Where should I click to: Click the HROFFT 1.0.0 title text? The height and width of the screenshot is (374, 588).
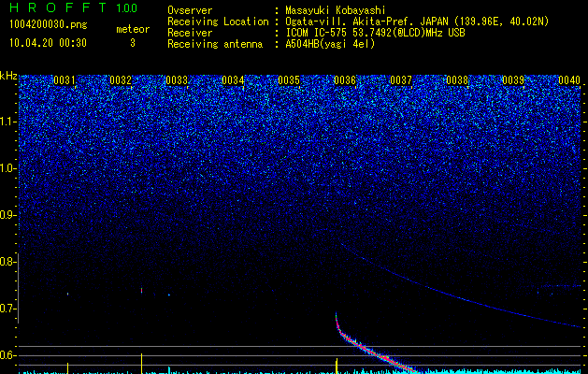coord(73,7)
